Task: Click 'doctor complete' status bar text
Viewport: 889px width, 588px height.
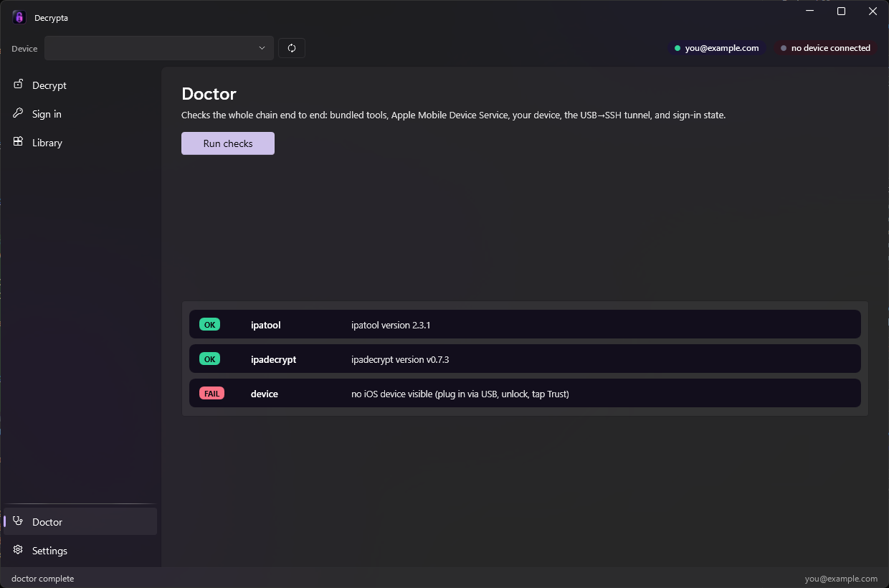Action: click(x=42, y=579)
